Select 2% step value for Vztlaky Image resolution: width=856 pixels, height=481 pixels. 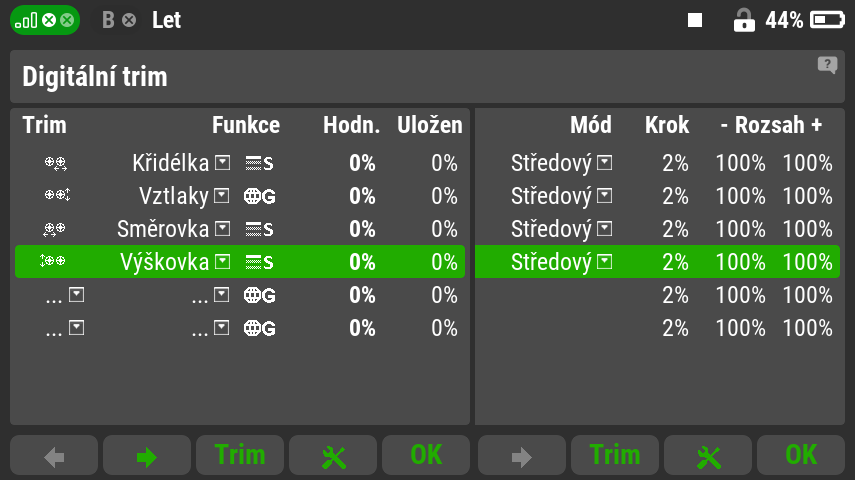point(675,196)
